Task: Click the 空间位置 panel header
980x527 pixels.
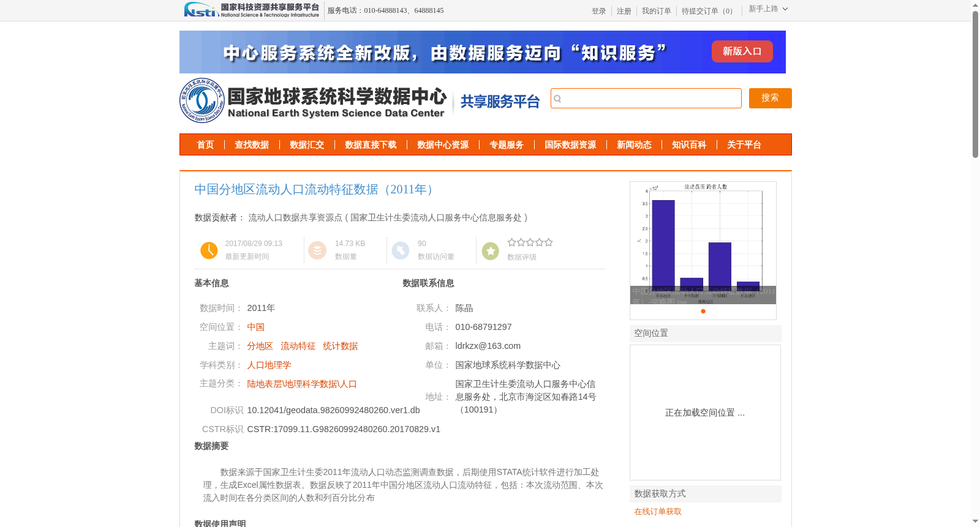Action: 705,333
